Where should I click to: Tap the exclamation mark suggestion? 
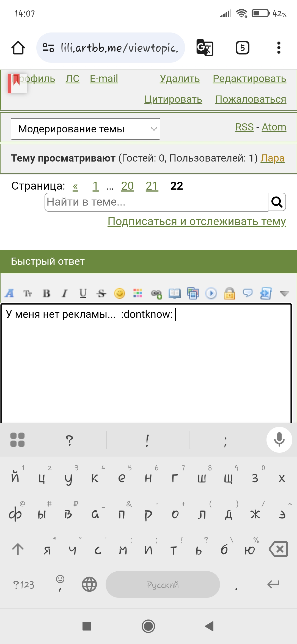[148, 440]
